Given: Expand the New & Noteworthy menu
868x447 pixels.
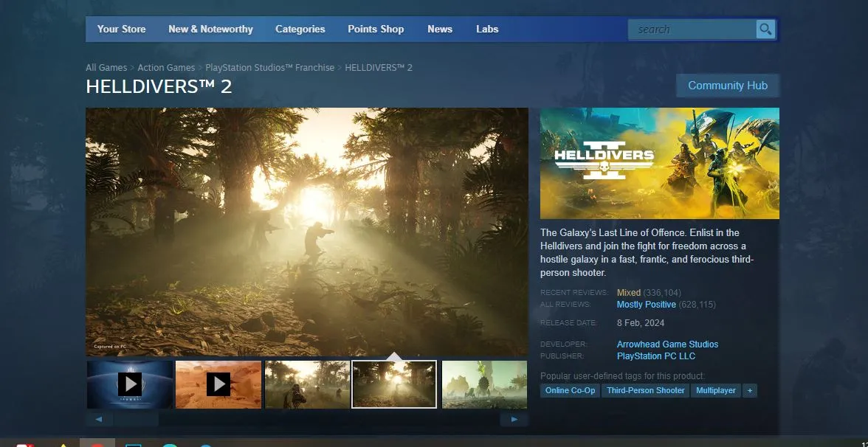Looking at the screenshot, I should tap(210, 30).
